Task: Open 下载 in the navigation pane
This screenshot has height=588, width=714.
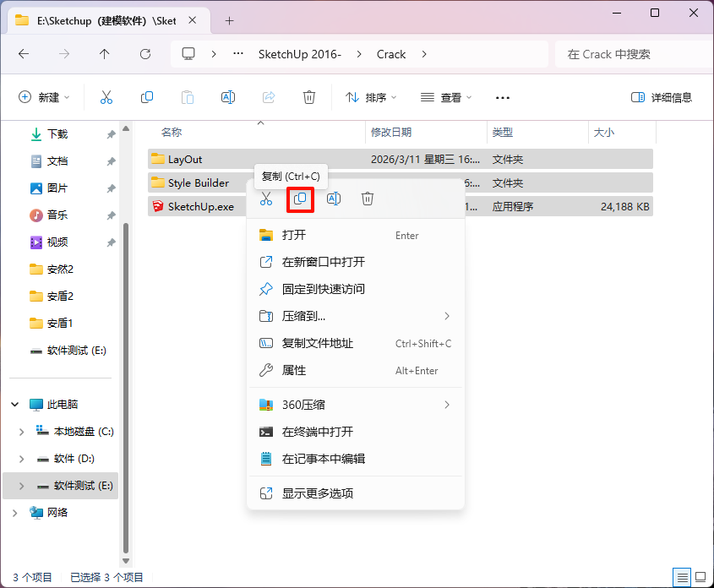Action: click(x=57, y=134)
